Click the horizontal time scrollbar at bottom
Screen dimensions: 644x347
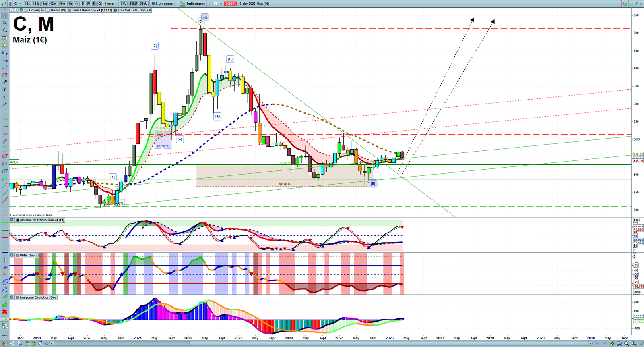(x=320, y=344)
